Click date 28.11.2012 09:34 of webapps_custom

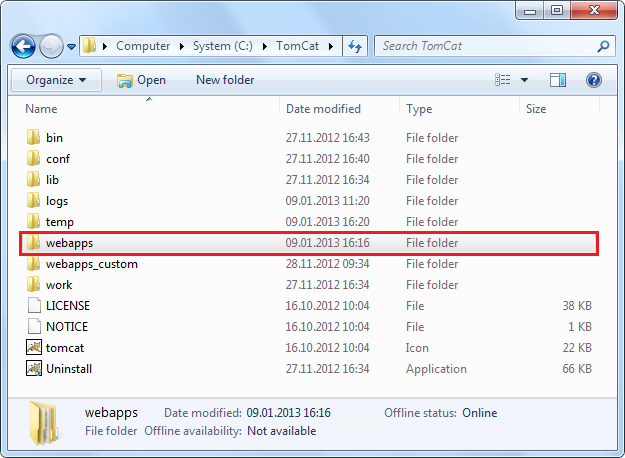pos(327,264)
